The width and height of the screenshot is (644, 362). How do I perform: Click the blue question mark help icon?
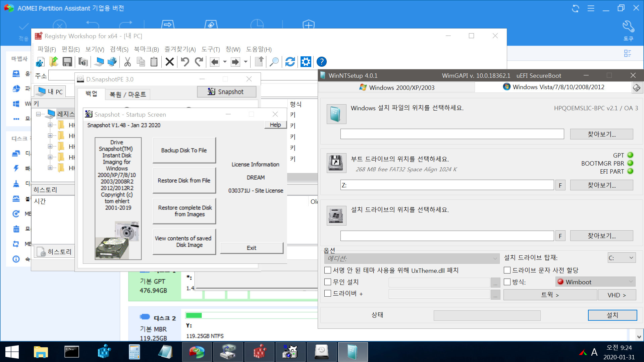[321, 62]
